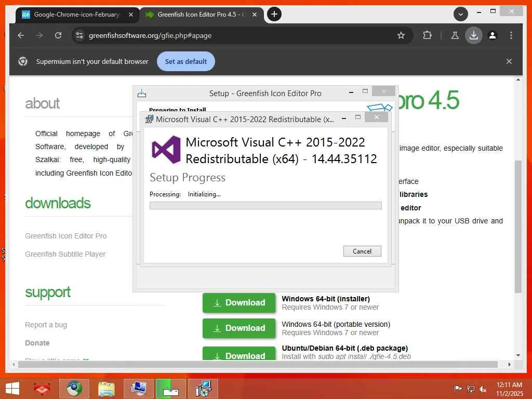Go forward to next page

[39, 35]
